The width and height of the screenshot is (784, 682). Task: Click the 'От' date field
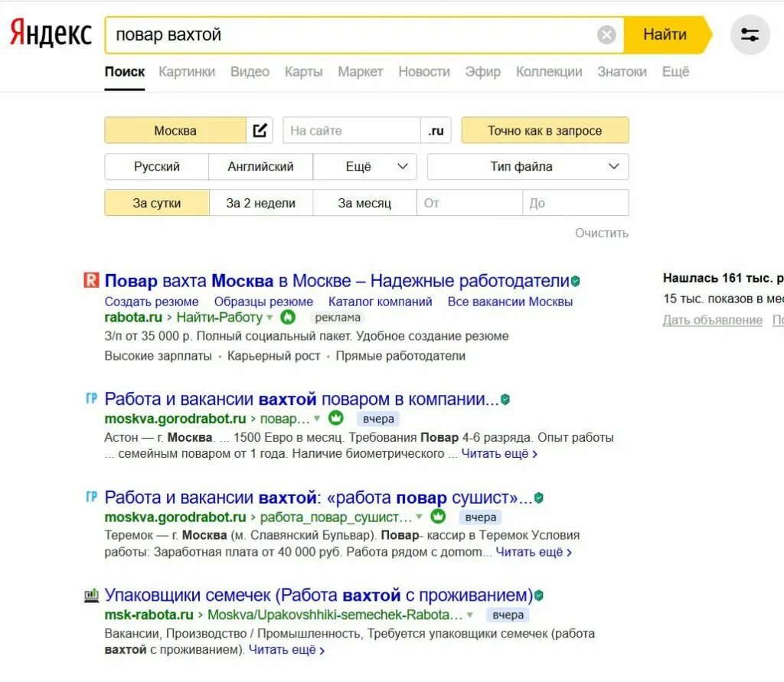pyautogui.click(x=469, y=203)
